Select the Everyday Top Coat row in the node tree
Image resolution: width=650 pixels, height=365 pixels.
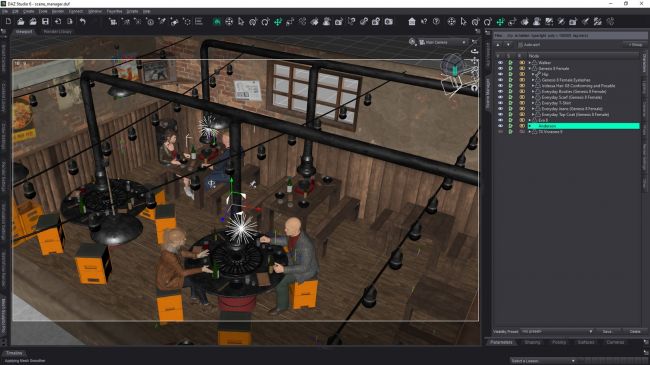[x=575, y=114]
